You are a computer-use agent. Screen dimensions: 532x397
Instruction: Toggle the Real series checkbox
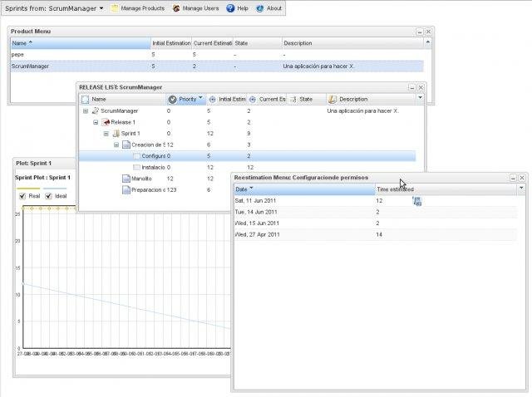[22, 196]
